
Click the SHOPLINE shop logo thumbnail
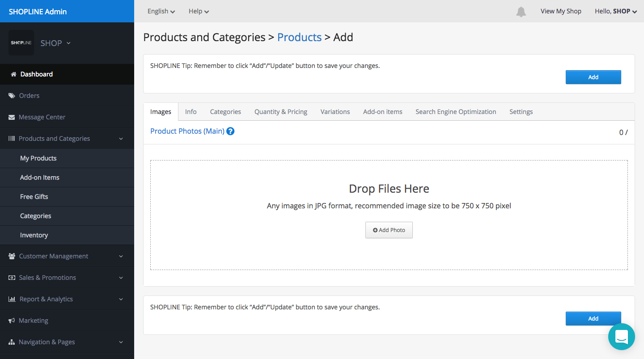[x=21, y=43]
